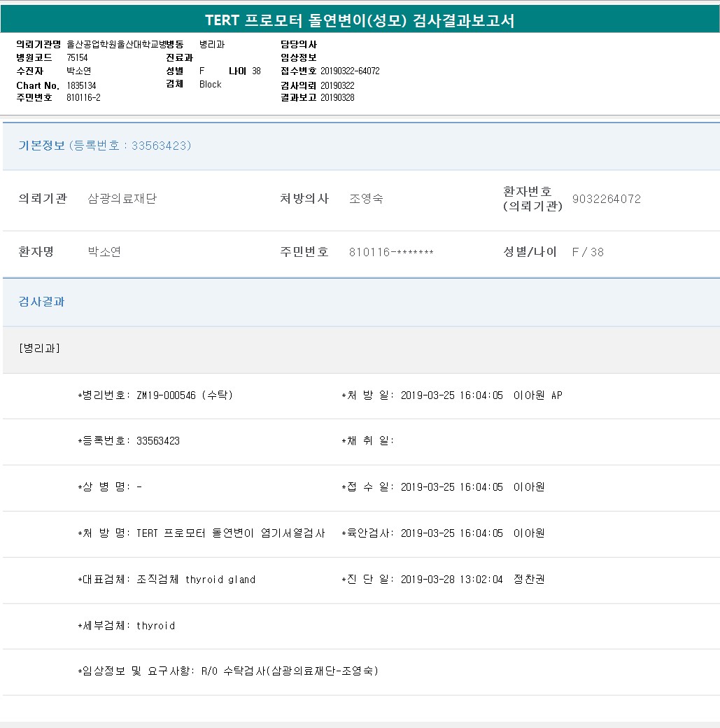Select 대표검체 value thyroid gland
This screenshot has width=720, height=728.
click(220, 580)
